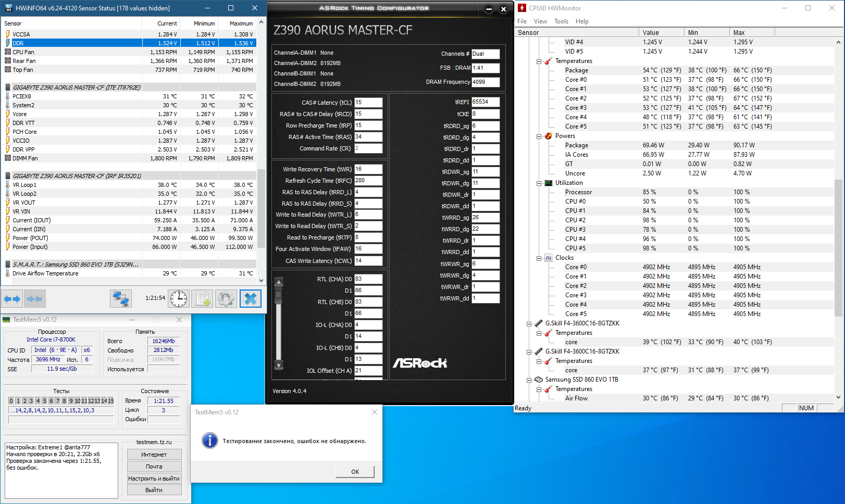Image resolution: width=845 pixels, height=504 pixels.
Task: Click the Command Rate (CR) field
Action: [368, 148]
